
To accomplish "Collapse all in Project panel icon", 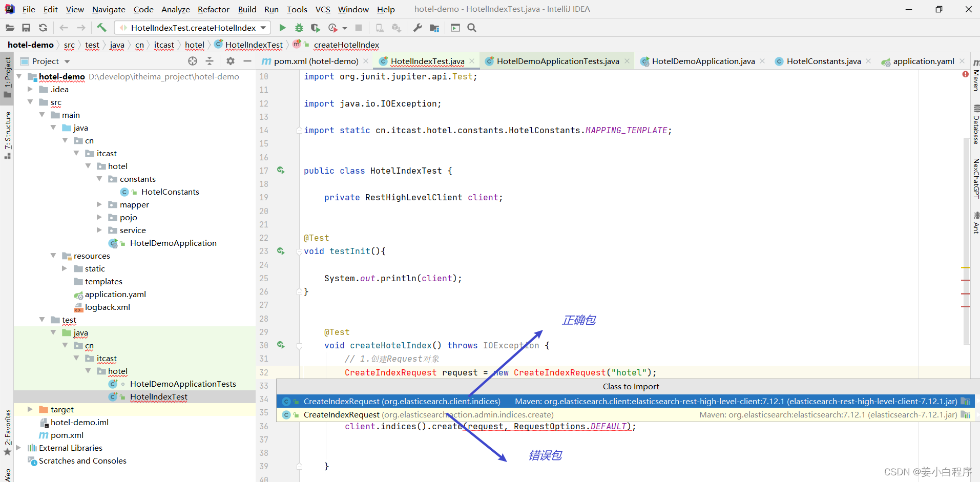I will pos(210,61).
